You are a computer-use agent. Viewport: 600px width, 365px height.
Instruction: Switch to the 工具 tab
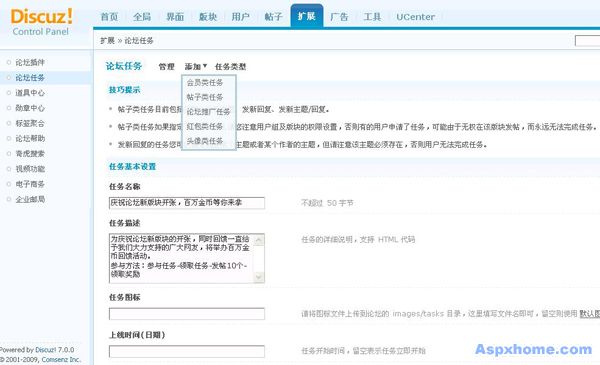pyautogui.click(x=372, y=17)
